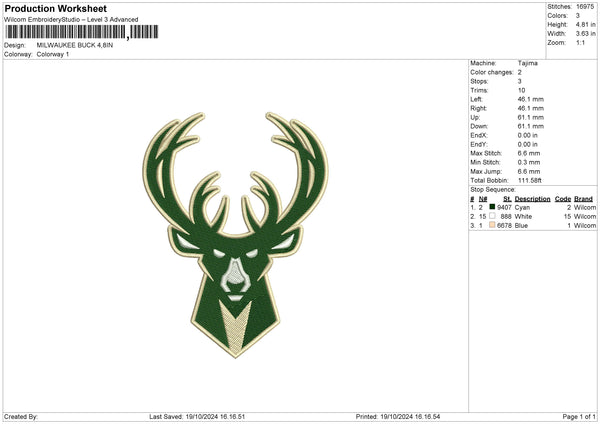
Task: Click the White thread color swatch
Action: (x=492, y=216)
